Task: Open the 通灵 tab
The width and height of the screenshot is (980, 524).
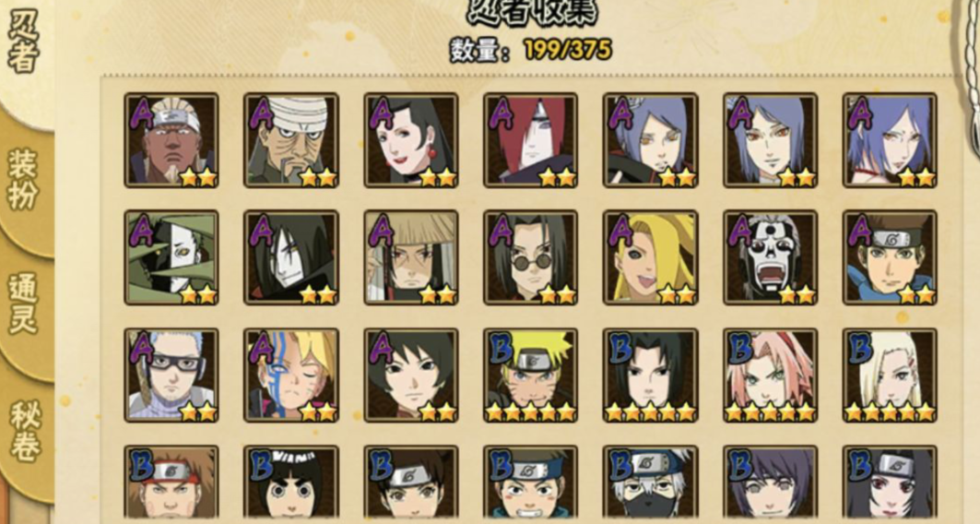Action: tap(24, 304)
